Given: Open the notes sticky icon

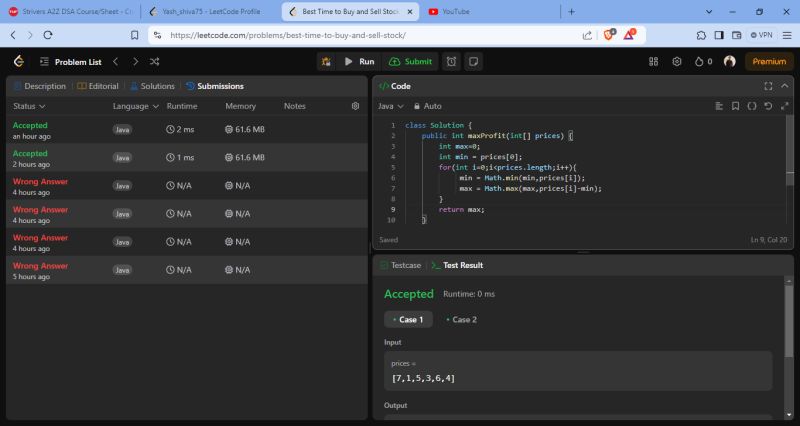Looking at the screenshot, I should point(474,61).
